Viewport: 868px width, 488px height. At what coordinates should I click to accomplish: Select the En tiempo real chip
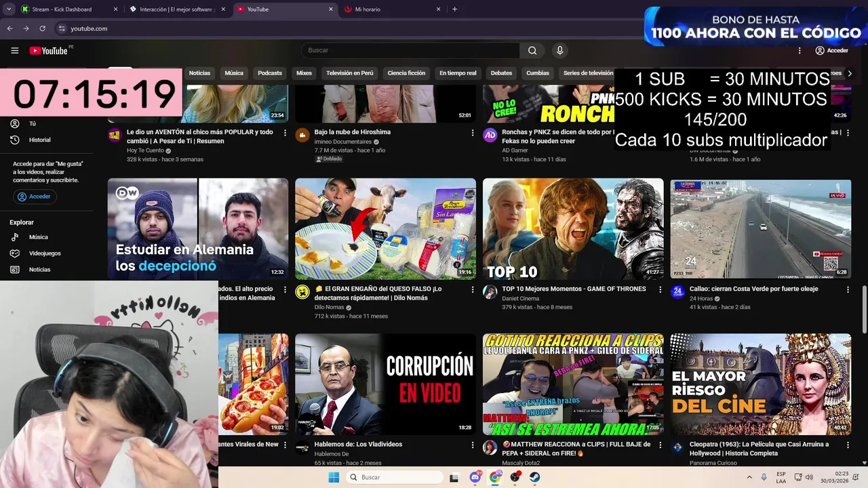458,73
